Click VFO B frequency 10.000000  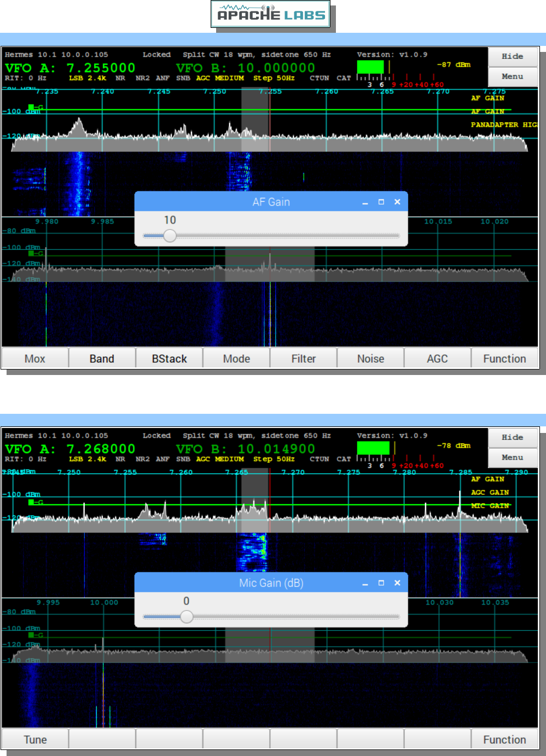pyautogui.click(x=276, y=68)
